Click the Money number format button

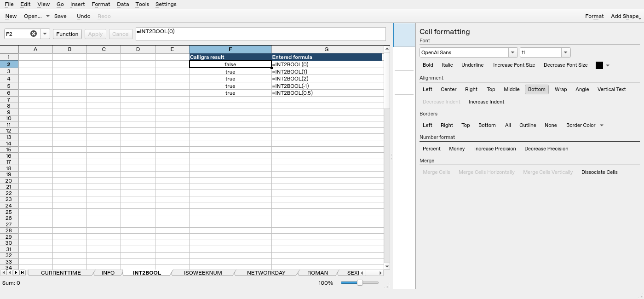pyautogui.click(x=457, y=149)
